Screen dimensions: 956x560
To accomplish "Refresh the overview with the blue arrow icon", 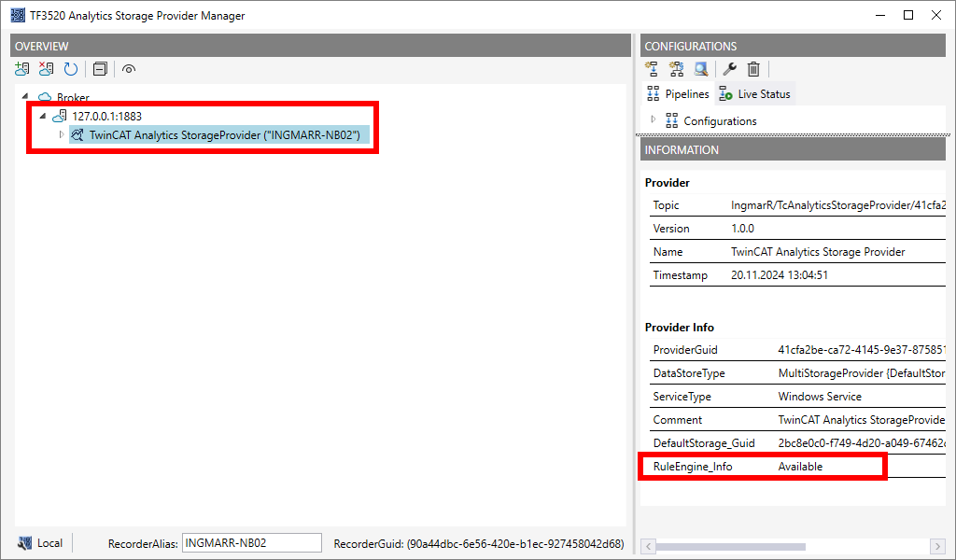I will (71, 69).
